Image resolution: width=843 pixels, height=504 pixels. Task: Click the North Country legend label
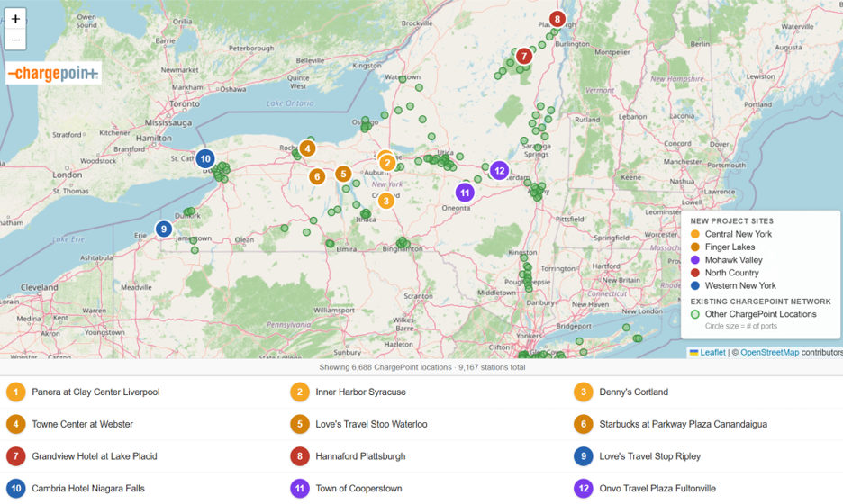coord(731,273)
